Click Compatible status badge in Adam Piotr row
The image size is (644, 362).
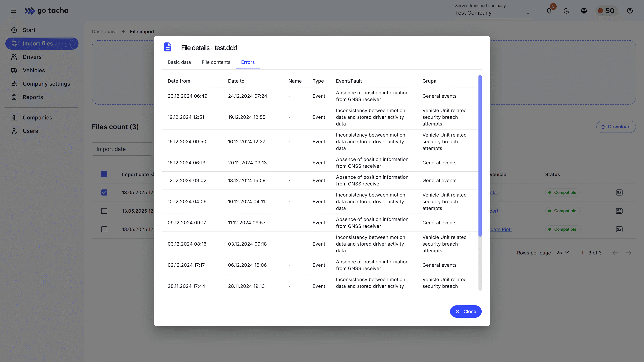(x=562, y=229)
